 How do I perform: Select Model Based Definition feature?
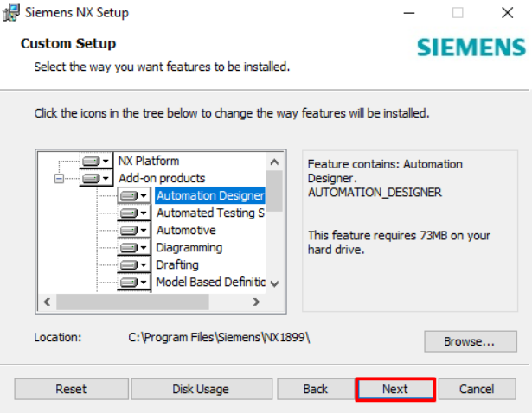pyautogui.click(x=211, y=283)
